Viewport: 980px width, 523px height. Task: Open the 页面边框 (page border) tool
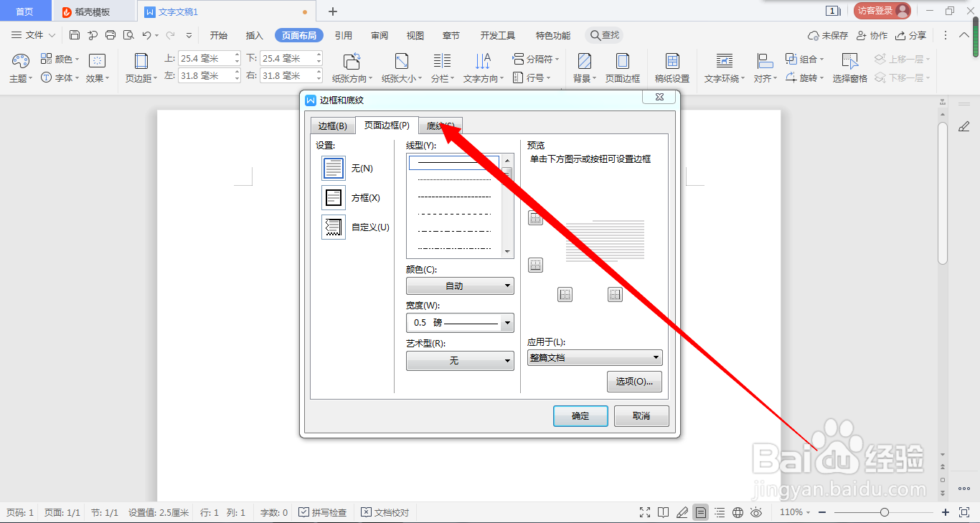622,68
